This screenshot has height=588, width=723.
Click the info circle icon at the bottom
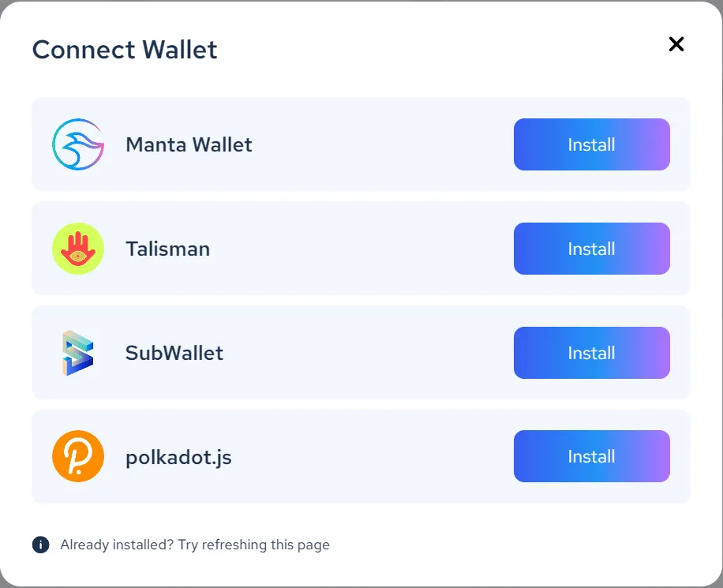coord(39,545)
